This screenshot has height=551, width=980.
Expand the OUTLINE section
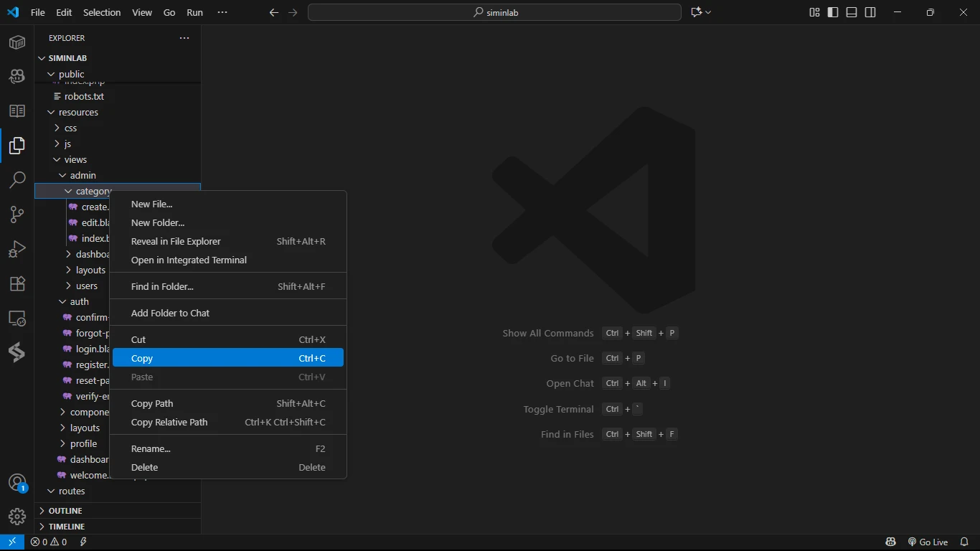[x=65, y=511]
